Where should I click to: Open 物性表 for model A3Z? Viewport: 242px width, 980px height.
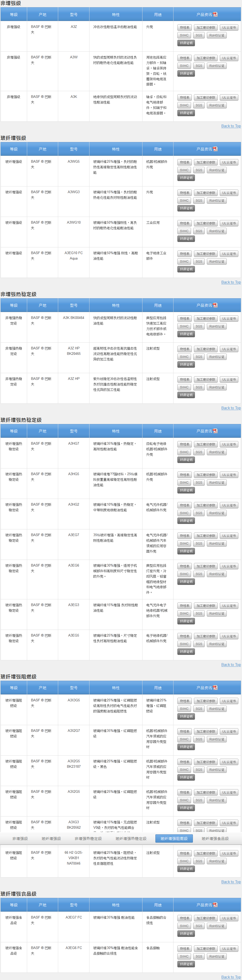[x=184, y=28]
